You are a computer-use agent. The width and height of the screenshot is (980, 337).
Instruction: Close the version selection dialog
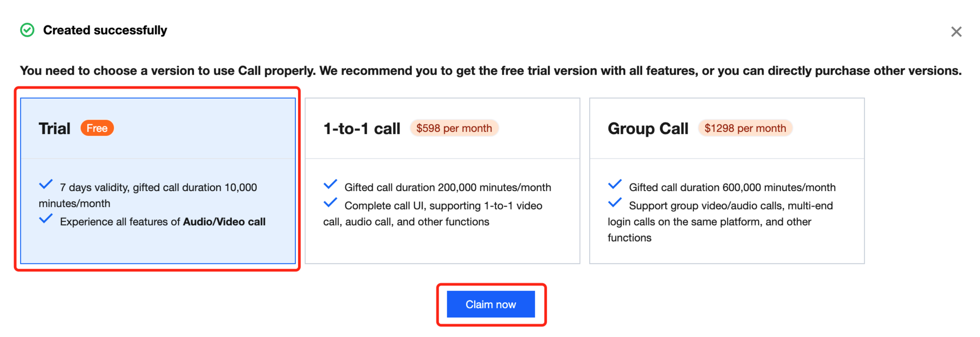tap(956, 31)
